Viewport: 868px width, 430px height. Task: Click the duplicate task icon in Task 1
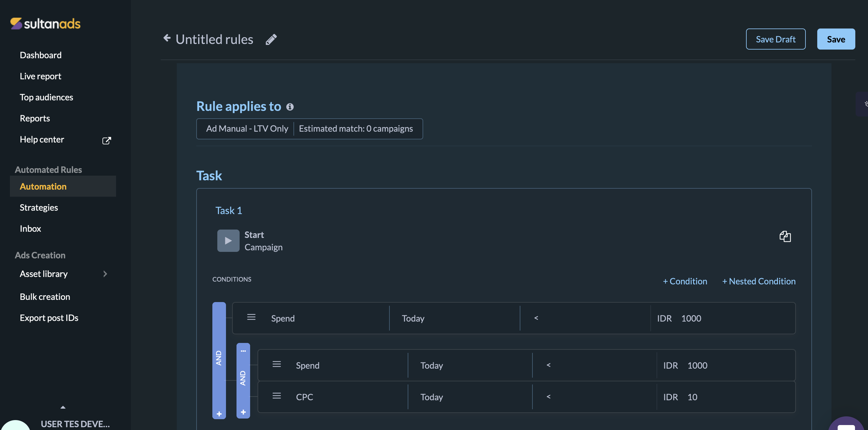785,236
